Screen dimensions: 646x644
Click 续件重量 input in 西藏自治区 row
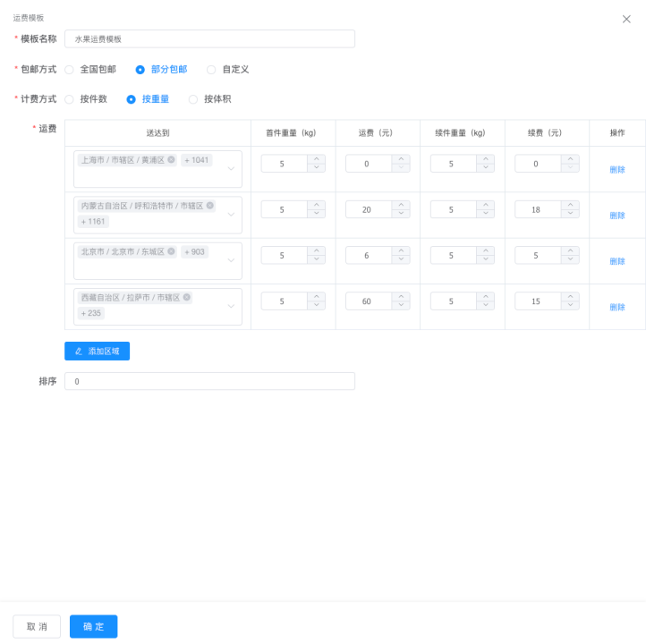pos(454,301)
